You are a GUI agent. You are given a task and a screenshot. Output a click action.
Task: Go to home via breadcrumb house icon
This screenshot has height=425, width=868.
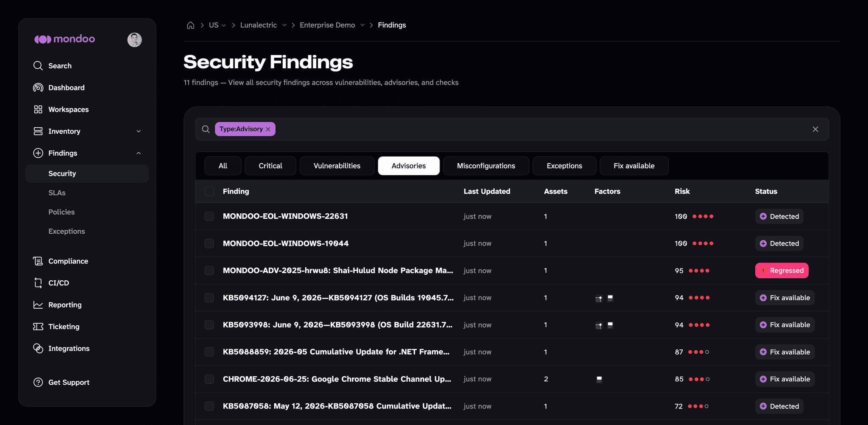coord(191,25)
